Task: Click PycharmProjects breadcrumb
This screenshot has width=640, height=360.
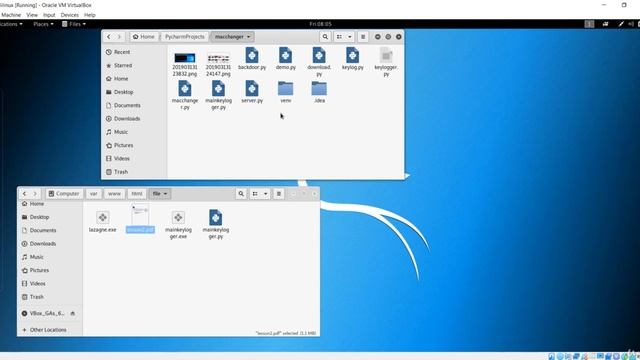Action: pos(184,37)
